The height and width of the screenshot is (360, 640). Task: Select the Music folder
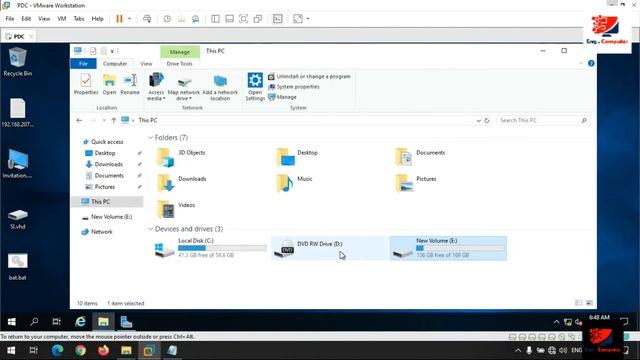[x=295, y=183]
